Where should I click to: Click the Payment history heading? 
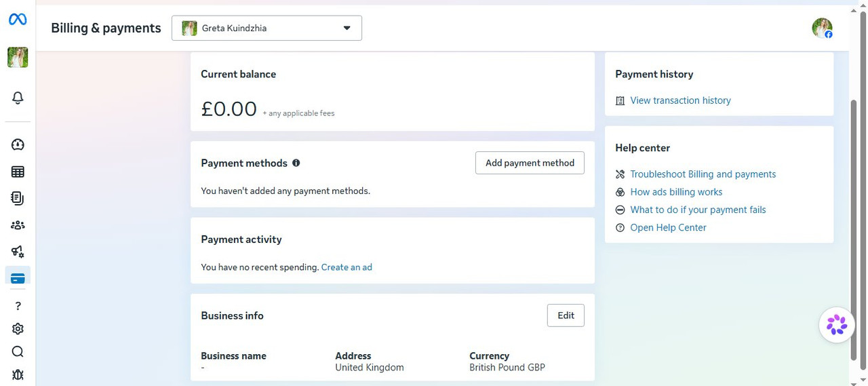point(654,75)
